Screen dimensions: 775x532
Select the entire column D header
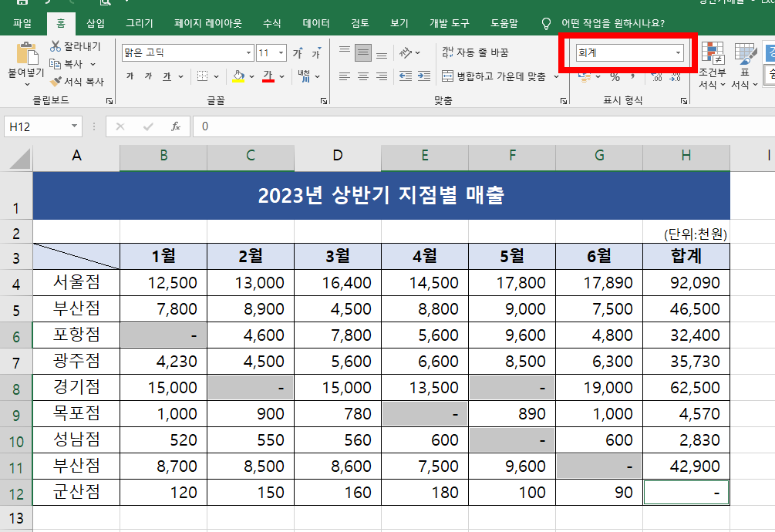click(338, 156)
